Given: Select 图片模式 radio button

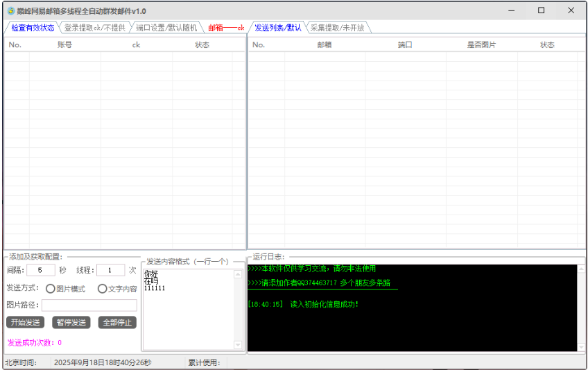Looking at the screenshot, I should [x=51, y=289].
